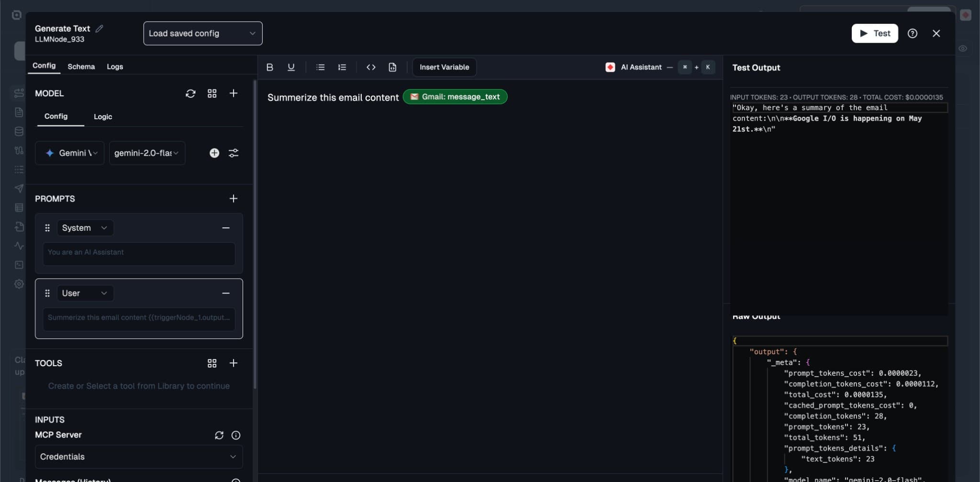Switch to the Schema tab
Viewport: 980px width, 482px height.
[x=81, y=66]
